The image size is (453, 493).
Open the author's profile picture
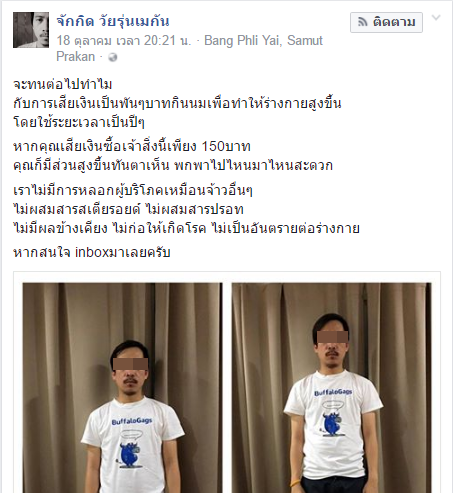[x=31, y=30]
